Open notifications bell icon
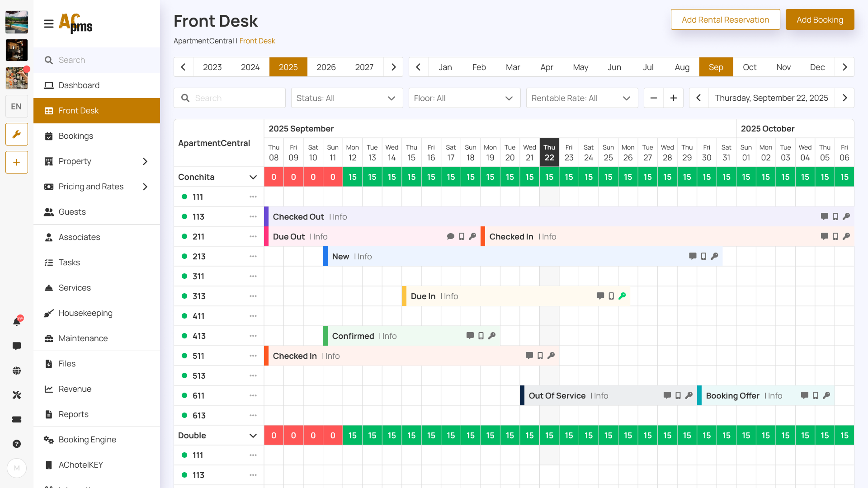 coord(17,321)
